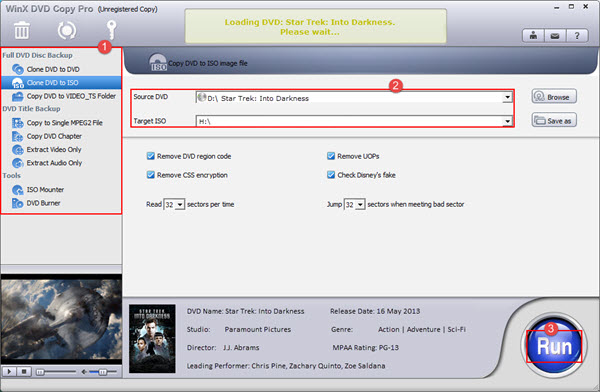Click the Extract Audio Only icon
This screenshot has height=392, width=600.
pos(18,163)
